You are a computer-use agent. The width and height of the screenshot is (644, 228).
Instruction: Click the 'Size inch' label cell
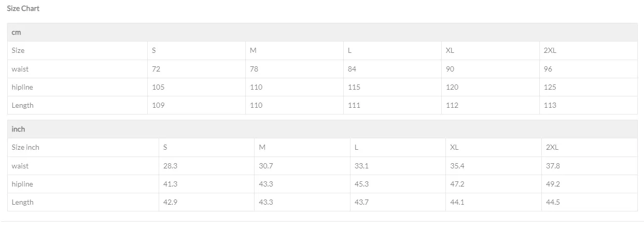[25, 147]
